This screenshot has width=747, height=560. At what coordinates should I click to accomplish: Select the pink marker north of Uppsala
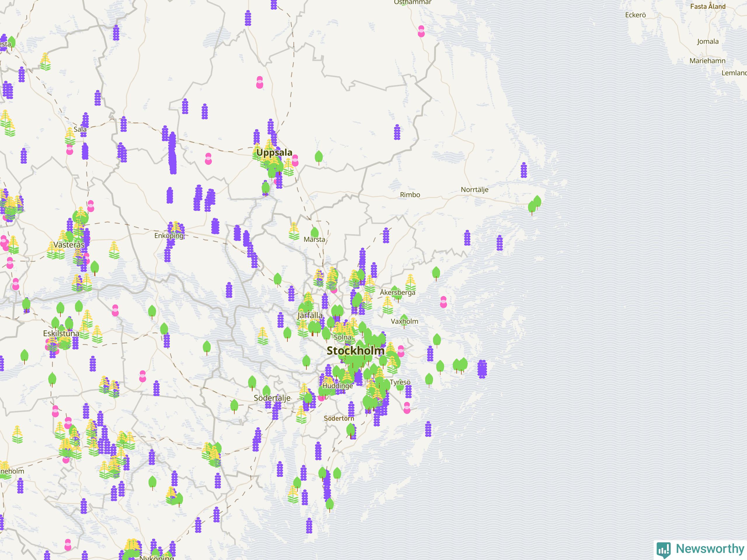259,82
